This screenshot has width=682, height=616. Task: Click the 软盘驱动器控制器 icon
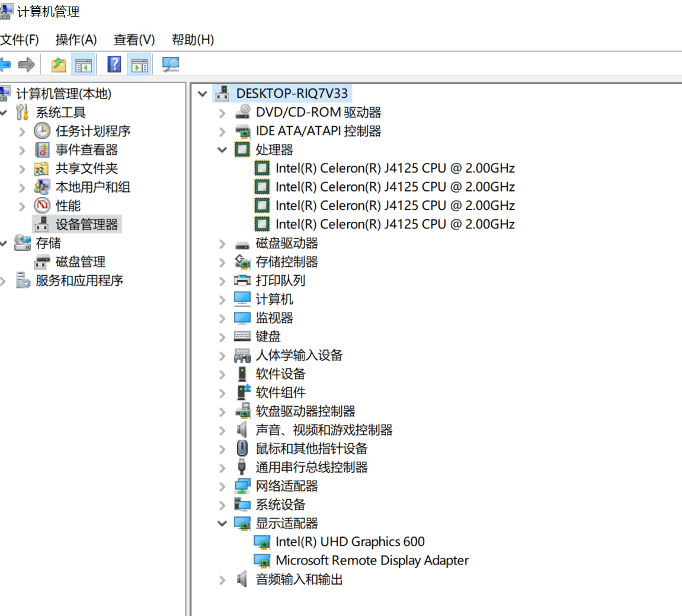[243, 411]
